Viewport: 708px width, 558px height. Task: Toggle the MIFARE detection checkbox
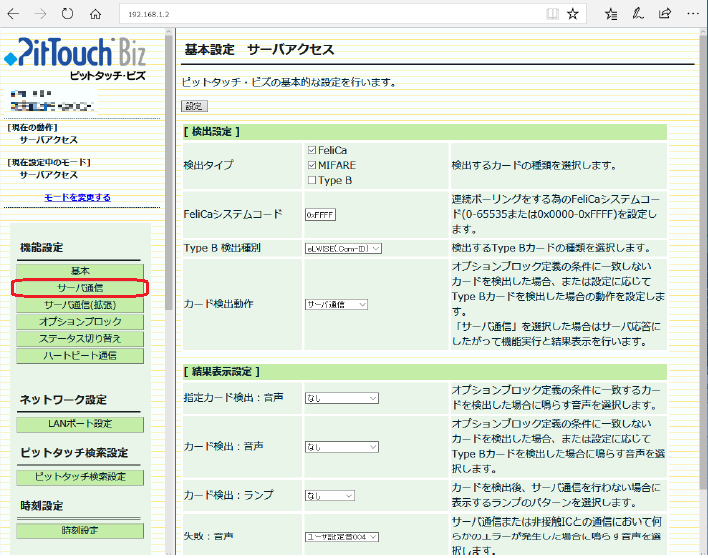[312, 165]
